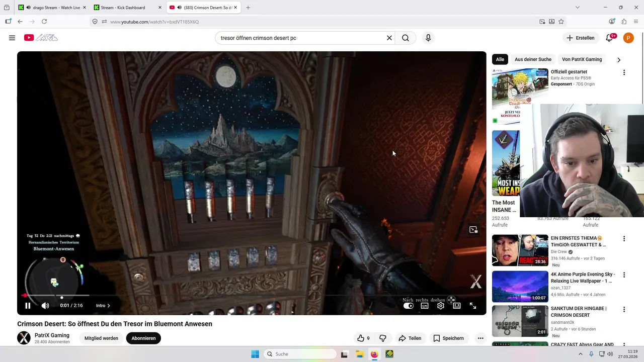Go back in the browser
This screenshot has height=362, width=644.
20,22
